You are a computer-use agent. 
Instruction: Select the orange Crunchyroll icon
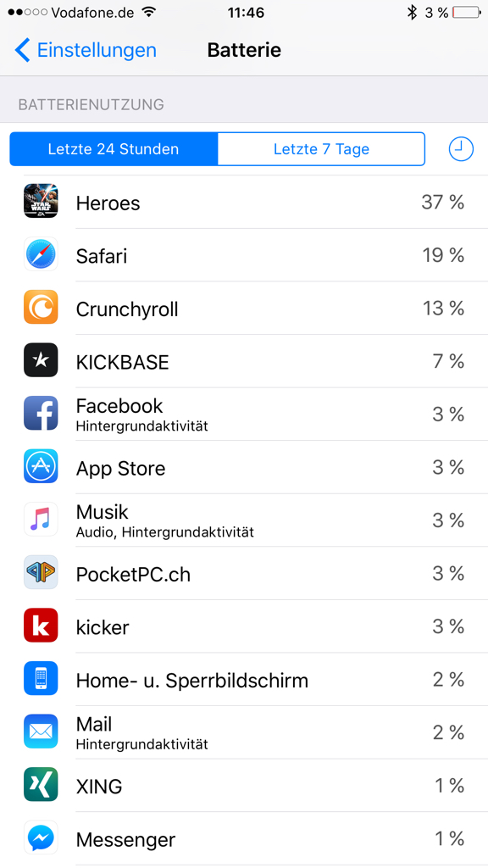(x=41, y=307)
